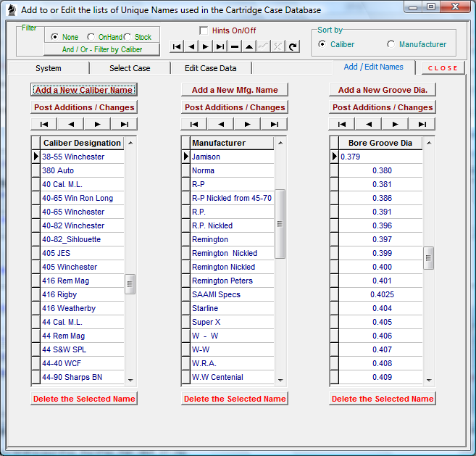Click Add a New Groove Dia.
This screenshot has width=476, height=456.
pyautogui.click(x=383, y=90)
